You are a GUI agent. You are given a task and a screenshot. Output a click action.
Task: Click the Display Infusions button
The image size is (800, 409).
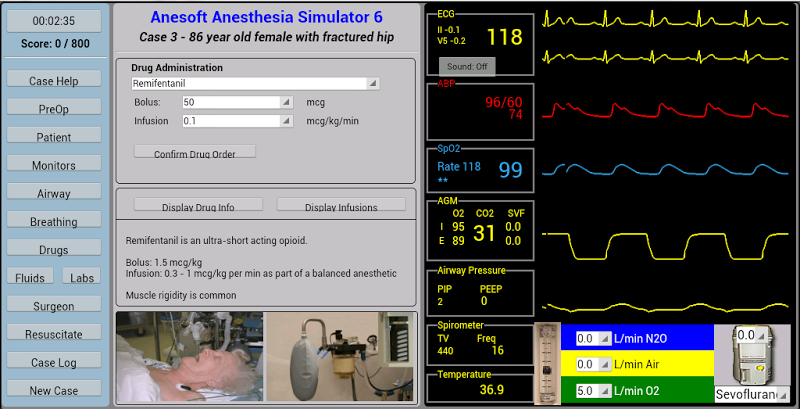click(341, 207)
